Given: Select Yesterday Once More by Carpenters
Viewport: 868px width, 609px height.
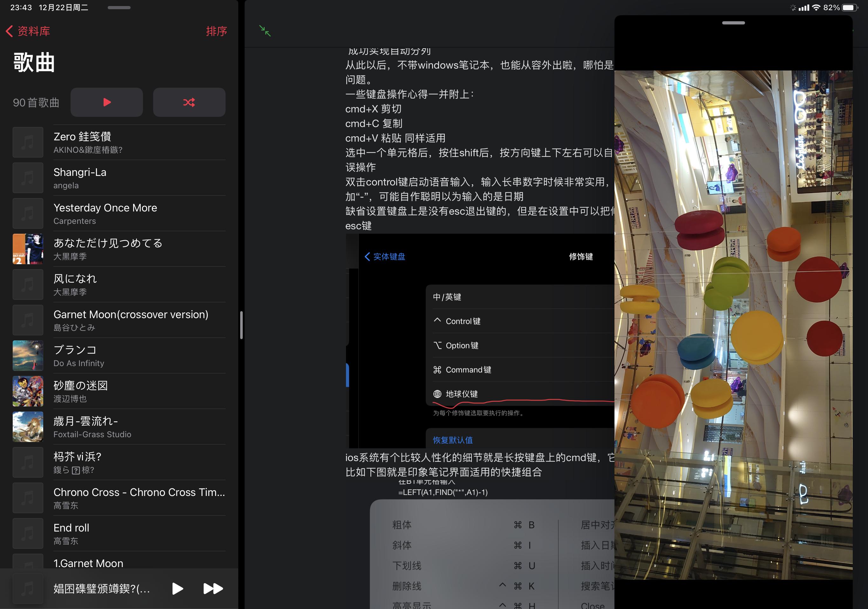Looking at the screenshot, I should tap(105, 213).
